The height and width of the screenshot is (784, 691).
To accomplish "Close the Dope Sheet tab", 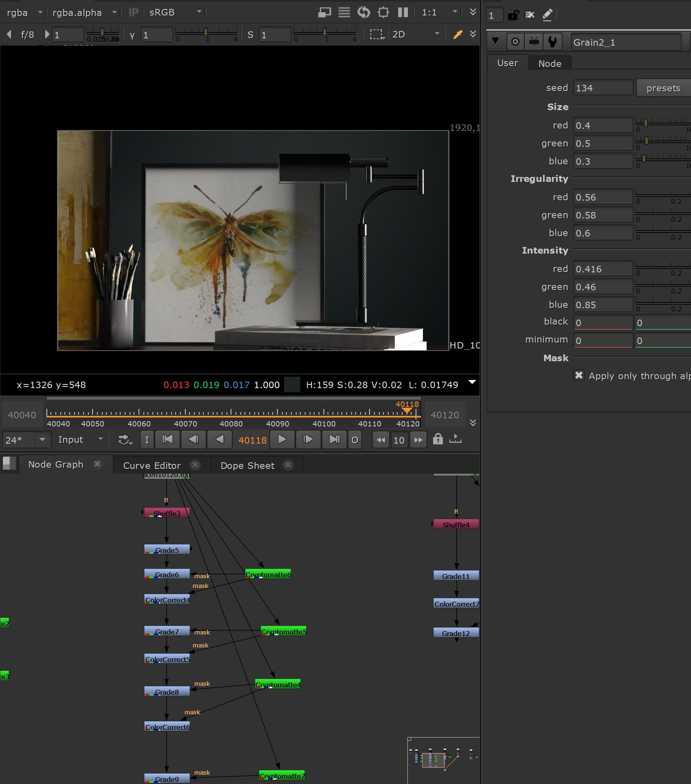I will click(288, 465).
